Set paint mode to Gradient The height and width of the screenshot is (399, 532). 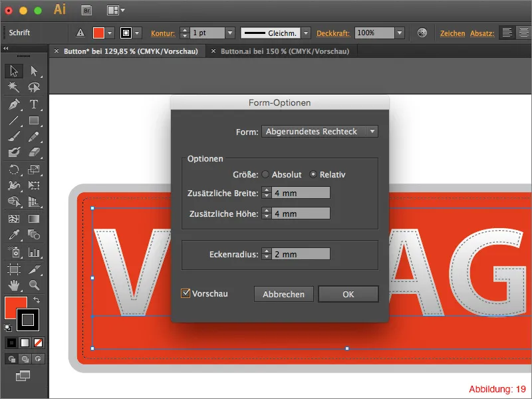[x=25, y=343]
